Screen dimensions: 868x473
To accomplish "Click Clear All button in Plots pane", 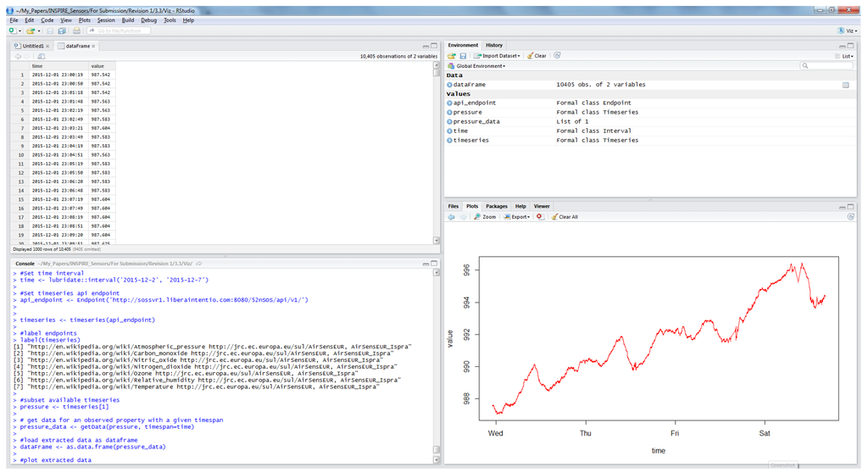I will point(565,217).
